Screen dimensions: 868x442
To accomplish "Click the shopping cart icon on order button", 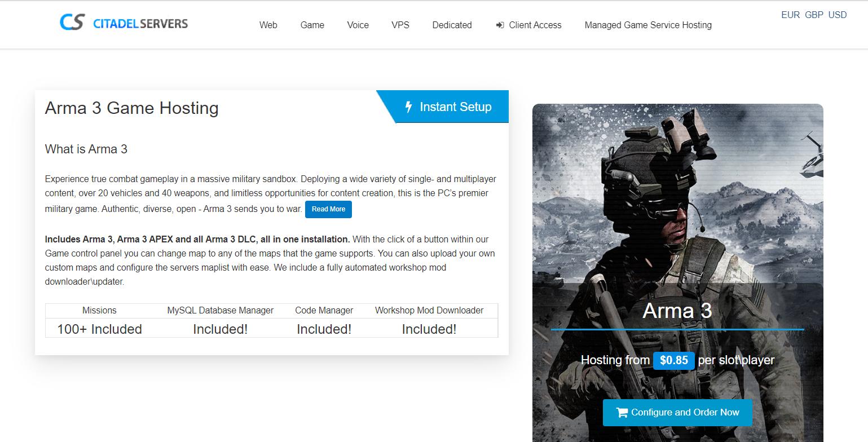I will pos(622,413).
